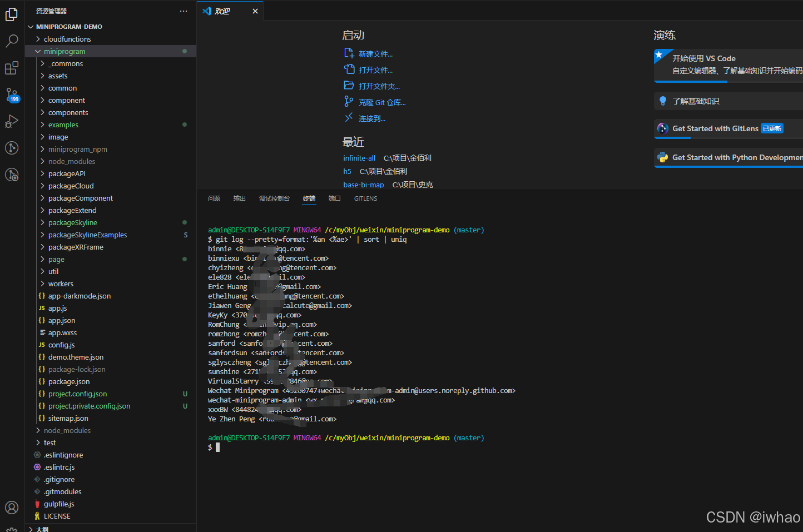803x532 pixels.
Task: Click the terminal prompt input line
Action: pyautogui.click(x=217, y=448)
